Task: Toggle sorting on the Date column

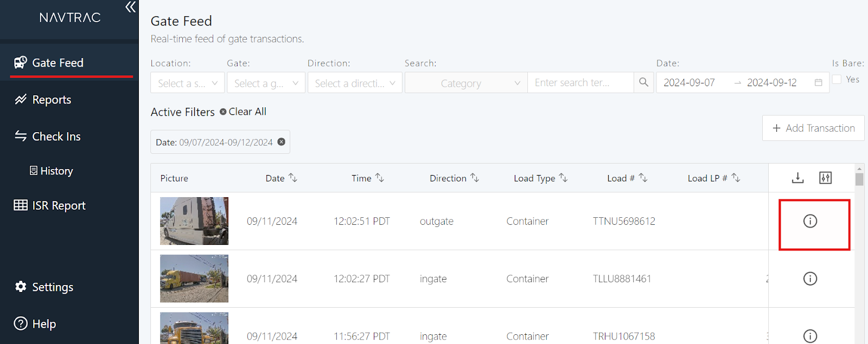Action: point(293,177)
